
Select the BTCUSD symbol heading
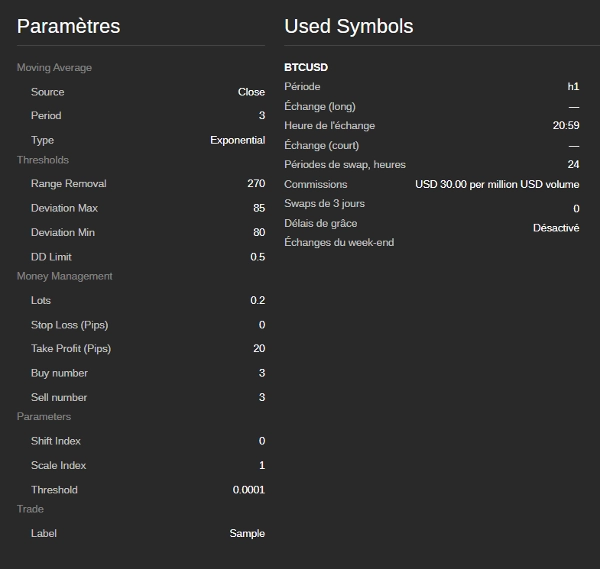pos(306,68)
